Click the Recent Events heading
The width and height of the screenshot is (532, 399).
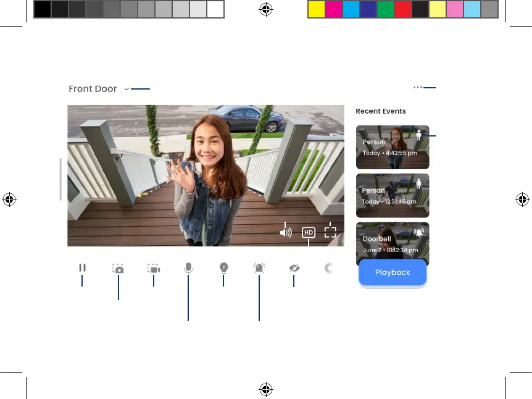pyautogui.click(x=381, y=111)
